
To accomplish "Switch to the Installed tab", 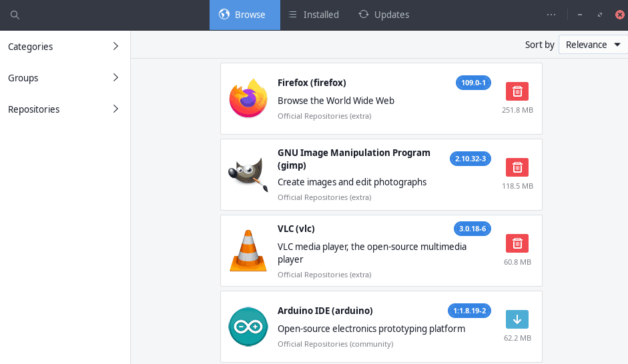I will pos(314,15).
